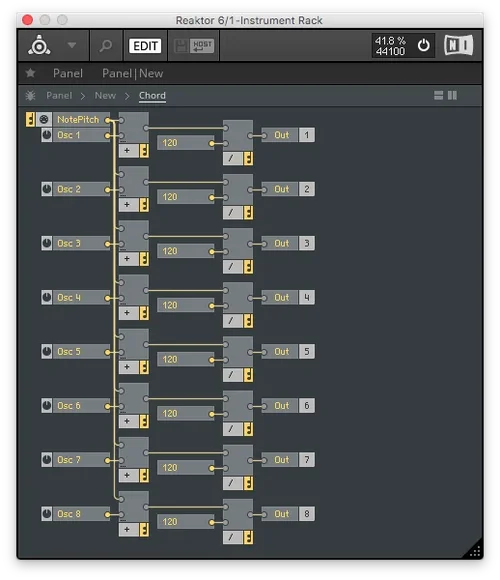This screenshot has height=580, width=500.
Task: Click the / divide module in Out 4 row
Action: 238,306
